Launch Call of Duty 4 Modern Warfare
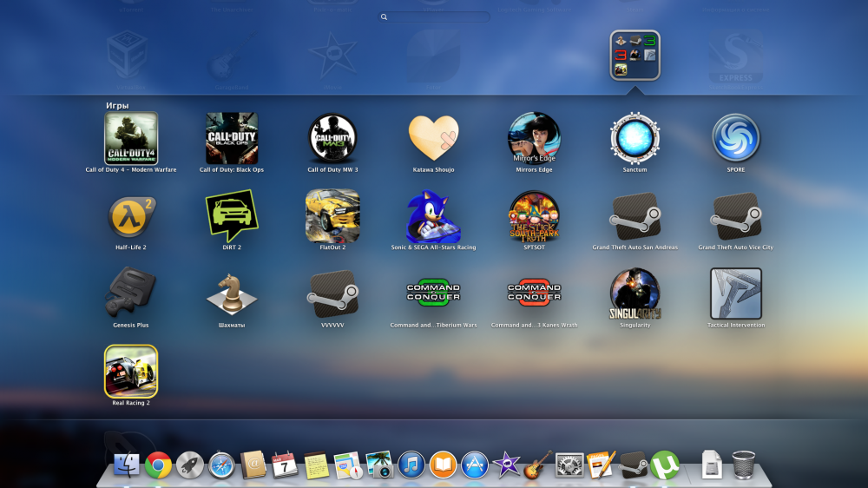 pyautogui.click(x=131, y=138)
